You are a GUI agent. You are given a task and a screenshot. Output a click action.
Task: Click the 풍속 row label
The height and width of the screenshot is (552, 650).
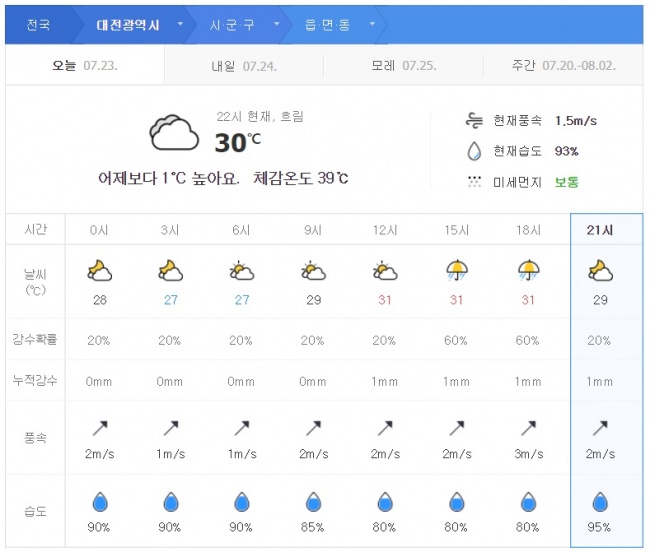pyautogui.click(x=35, y=437)
